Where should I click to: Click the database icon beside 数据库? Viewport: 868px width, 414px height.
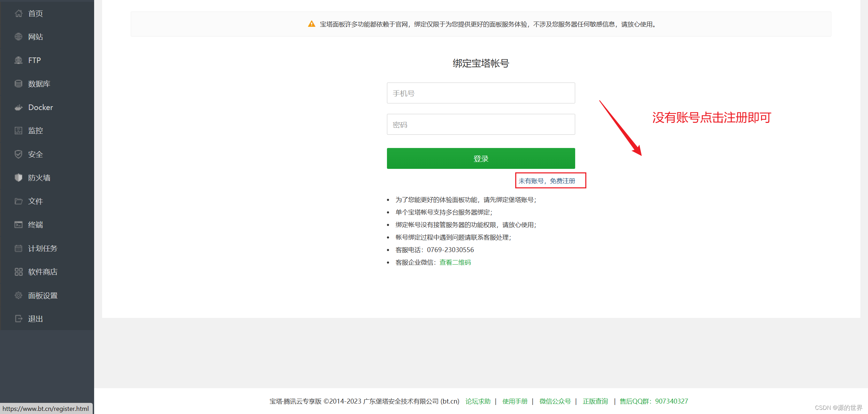pyautogui.click(x=18, y=84)
